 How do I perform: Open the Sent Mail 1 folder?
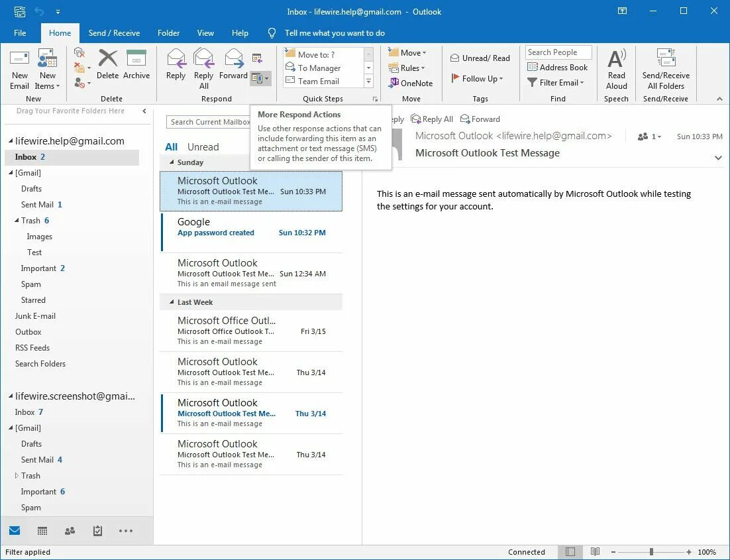(x=42, y=205)
